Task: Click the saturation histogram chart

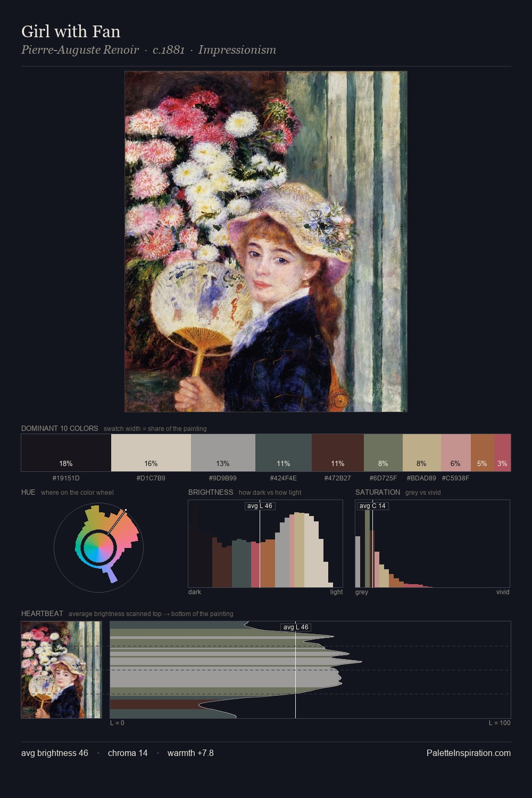Action: 433,544
